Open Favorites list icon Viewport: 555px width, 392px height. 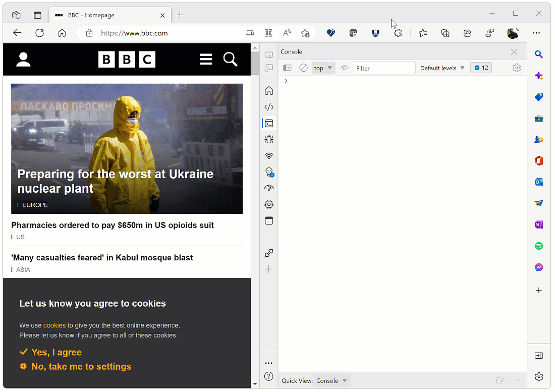[x=423, y=33]
